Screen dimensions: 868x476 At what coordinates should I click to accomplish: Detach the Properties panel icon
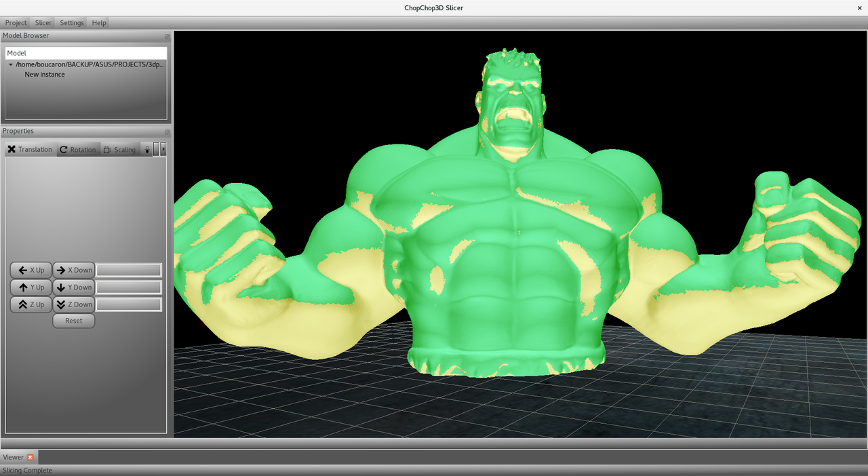(167, 132)
